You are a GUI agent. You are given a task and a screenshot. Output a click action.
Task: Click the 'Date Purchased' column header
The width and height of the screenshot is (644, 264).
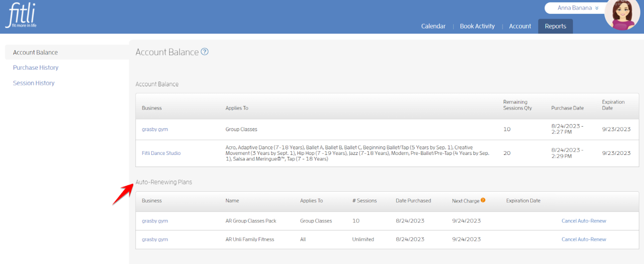[413, 201]
